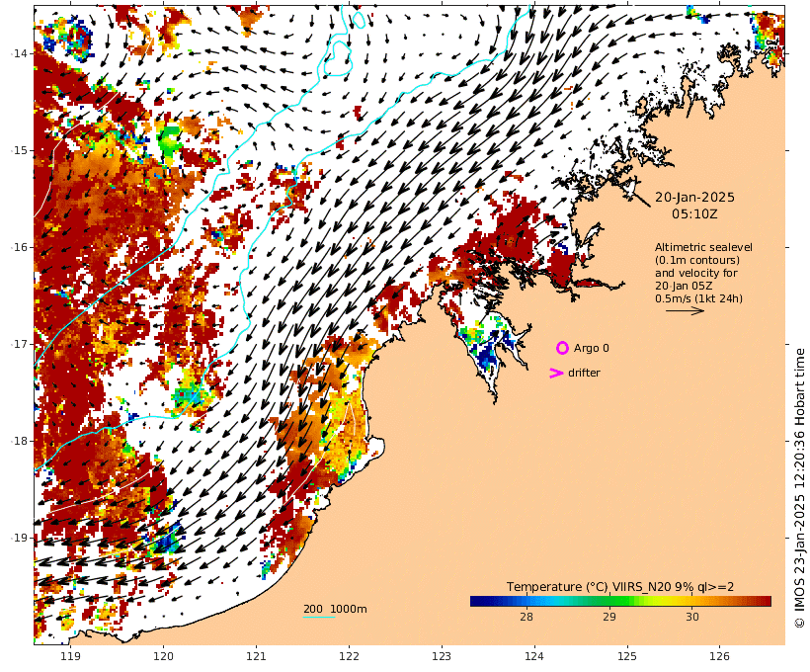The image size is (810, 672).
Task: Click the temperature color bar at 29
Action: (609, 601)
